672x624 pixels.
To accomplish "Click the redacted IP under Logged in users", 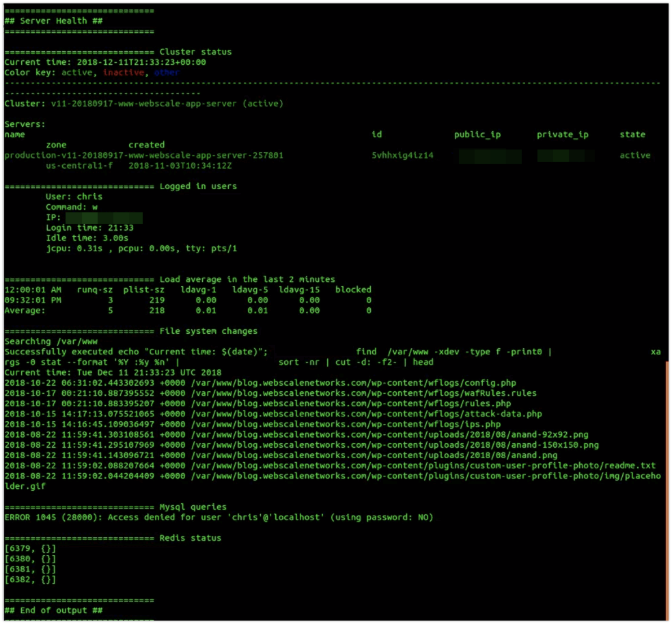I will point(108,218).
